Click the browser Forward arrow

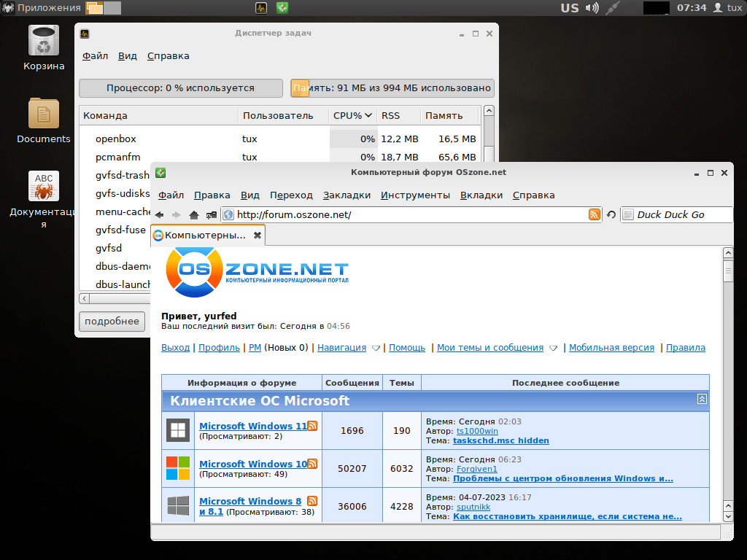(x=177, y=215)
